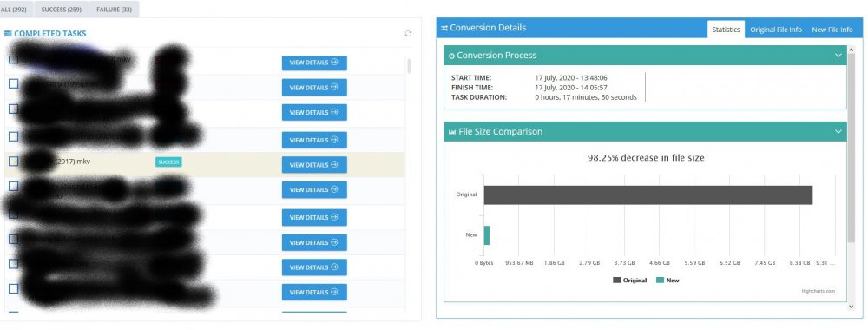Tick the checkbox of the topmost completed task
Viewport: 868px width, 330px height.
[13, 59]
